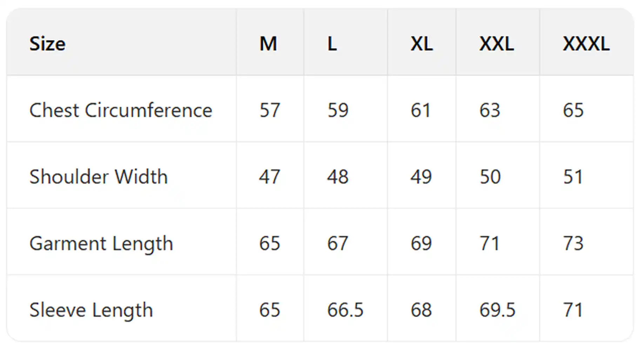Click the Chest Circumference row label
This screenshot has width=644, height=351.
point(121,110)
